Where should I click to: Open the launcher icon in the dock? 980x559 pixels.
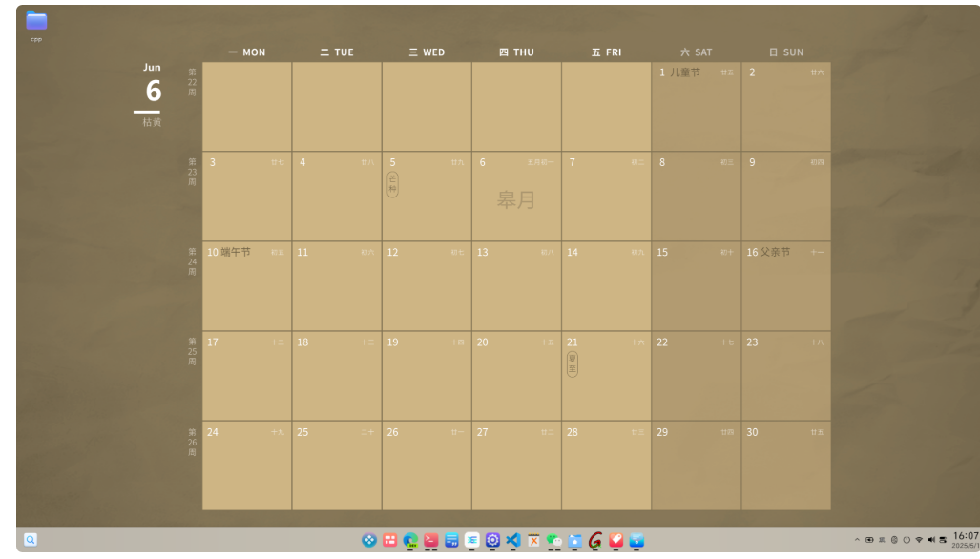[x=369, y=540]
